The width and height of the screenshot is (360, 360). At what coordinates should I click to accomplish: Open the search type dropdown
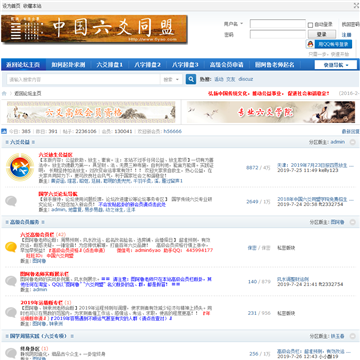[x=171, y=80]
